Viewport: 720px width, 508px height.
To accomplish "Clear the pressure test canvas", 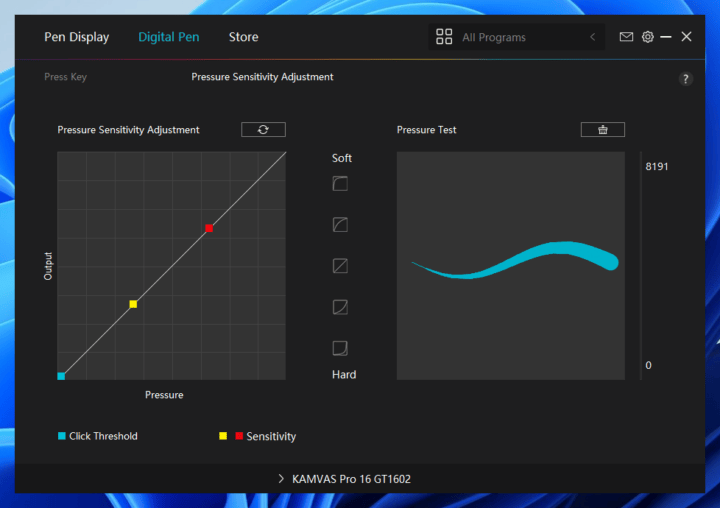I will tap(602, 130).
